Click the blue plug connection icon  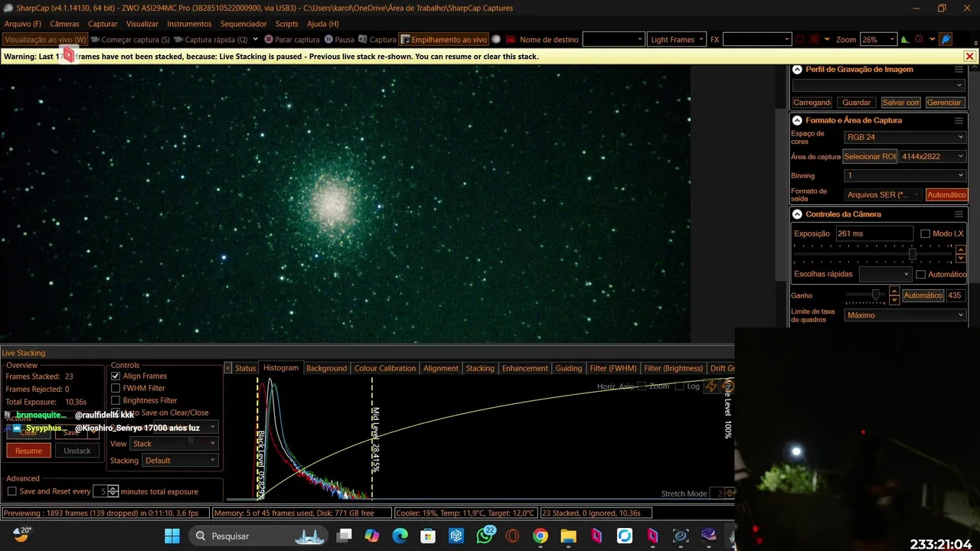946,40
